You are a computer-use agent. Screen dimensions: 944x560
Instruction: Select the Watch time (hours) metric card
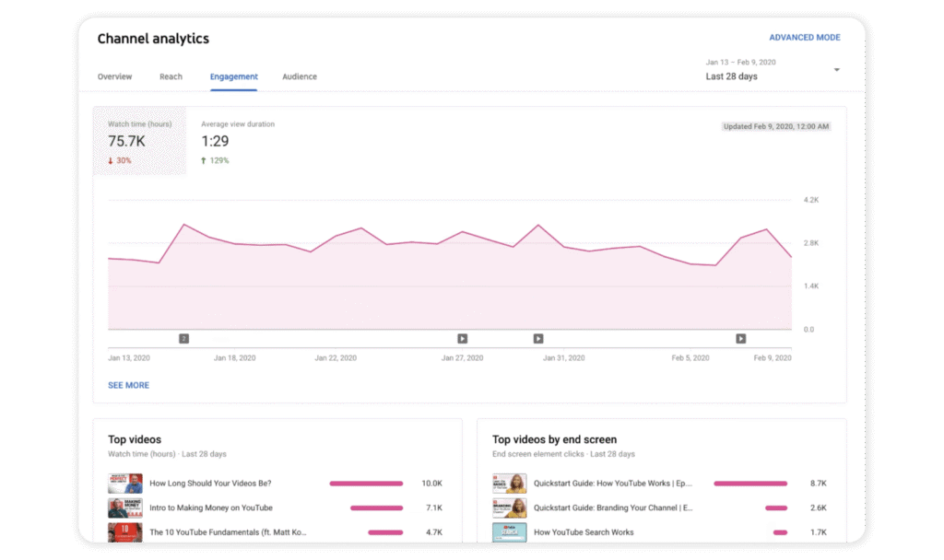coord(139,141)
